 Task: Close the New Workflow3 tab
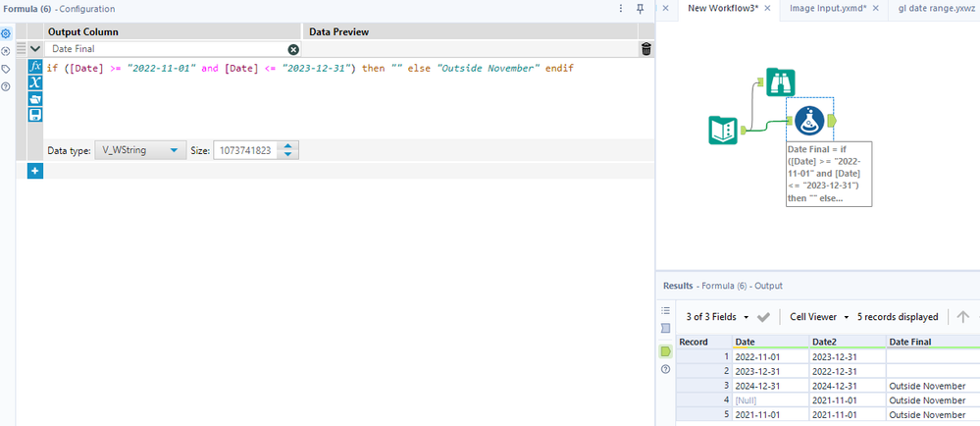coord(767,8)
